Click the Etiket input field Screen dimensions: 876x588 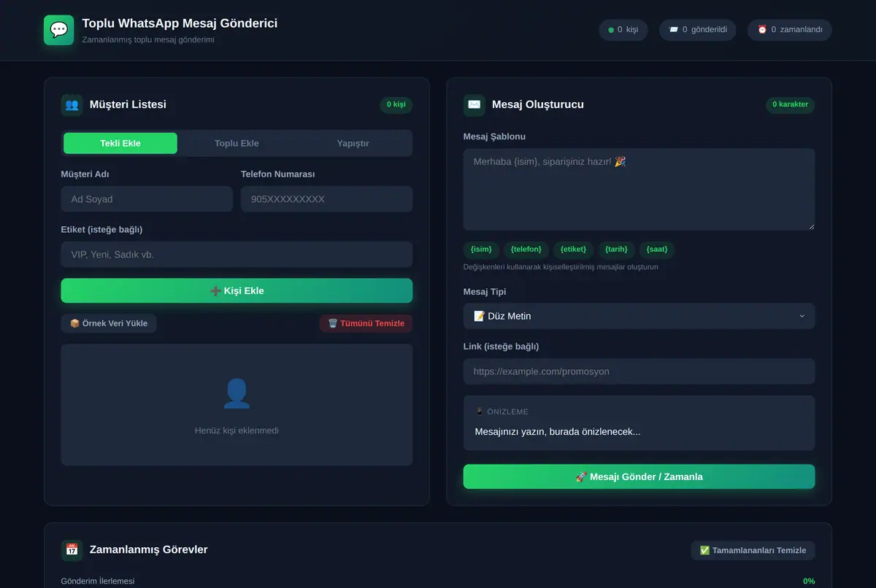click(237, 255)
